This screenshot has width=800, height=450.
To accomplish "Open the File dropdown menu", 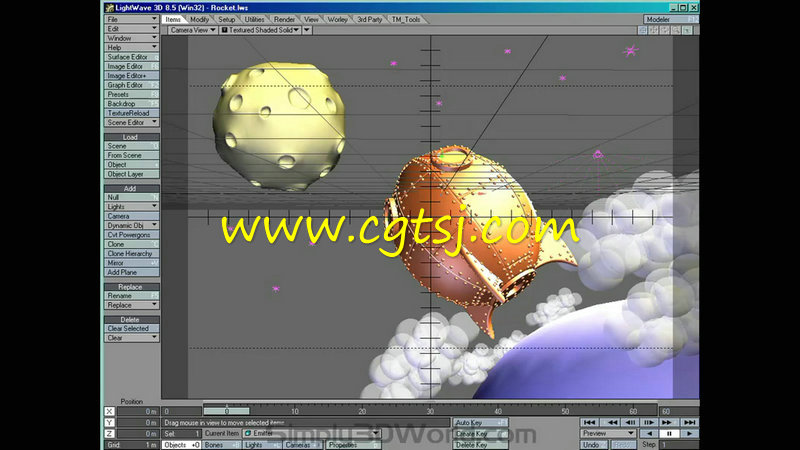I will 132,19.
